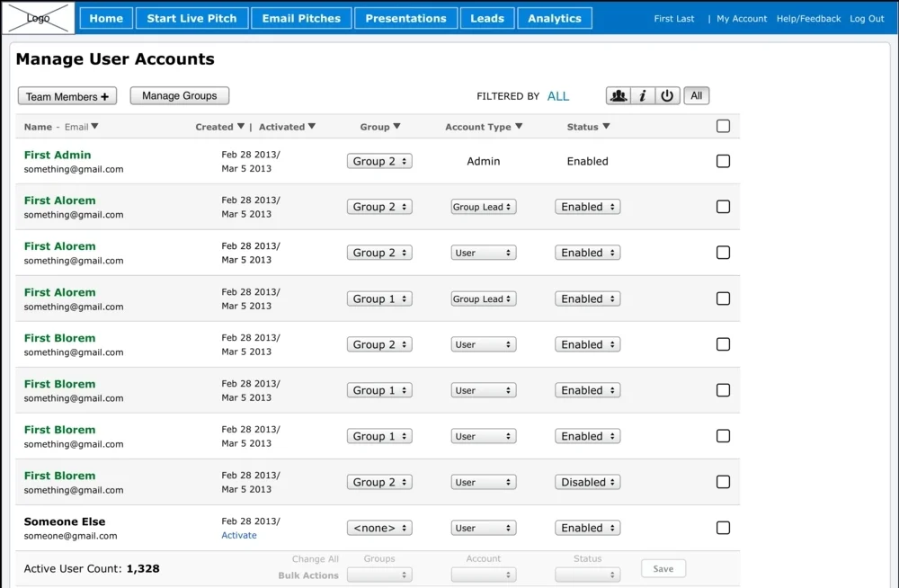Switch to the Analytics tab
899x588 pixels.
click(554, 17)
